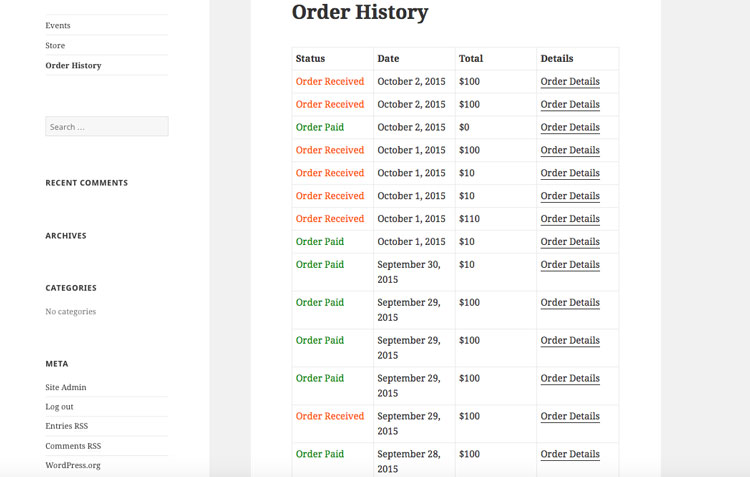
Task: View Order Details for the $110 order
Action: coord(570,218)
